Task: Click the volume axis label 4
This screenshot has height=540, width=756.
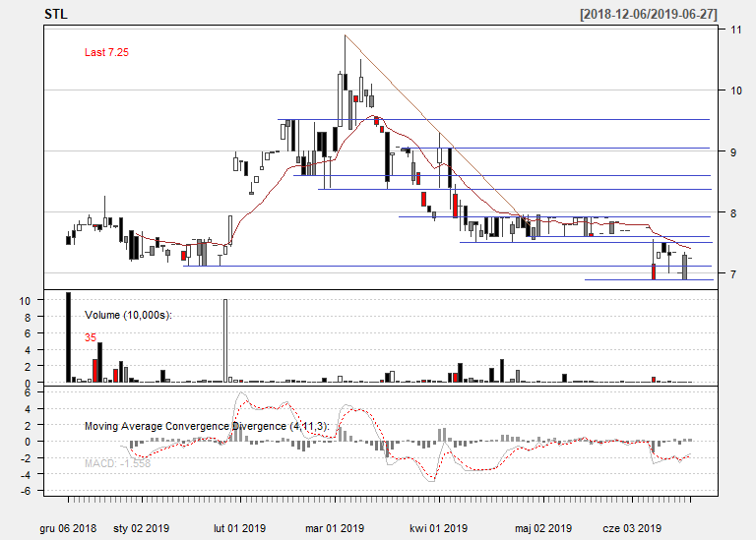Action: pyautogui.click(x=28, y=350)
